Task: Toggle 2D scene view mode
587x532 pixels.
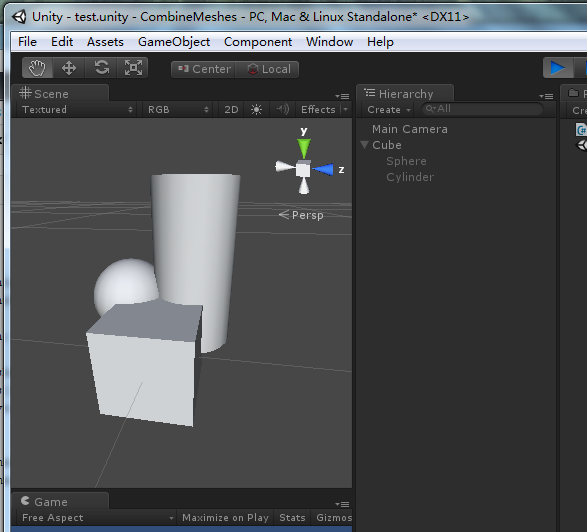Action: [x=231, y=109]
